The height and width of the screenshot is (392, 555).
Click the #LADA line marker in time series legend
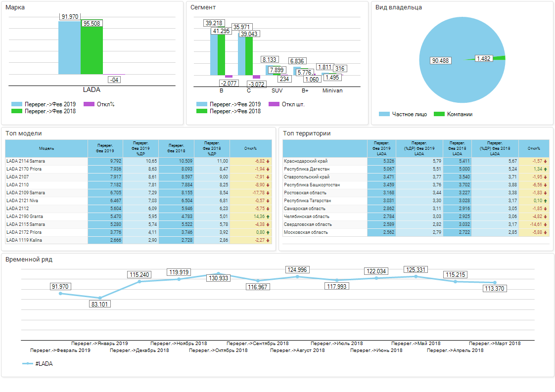pyautogui.click(x=28, y=364)
